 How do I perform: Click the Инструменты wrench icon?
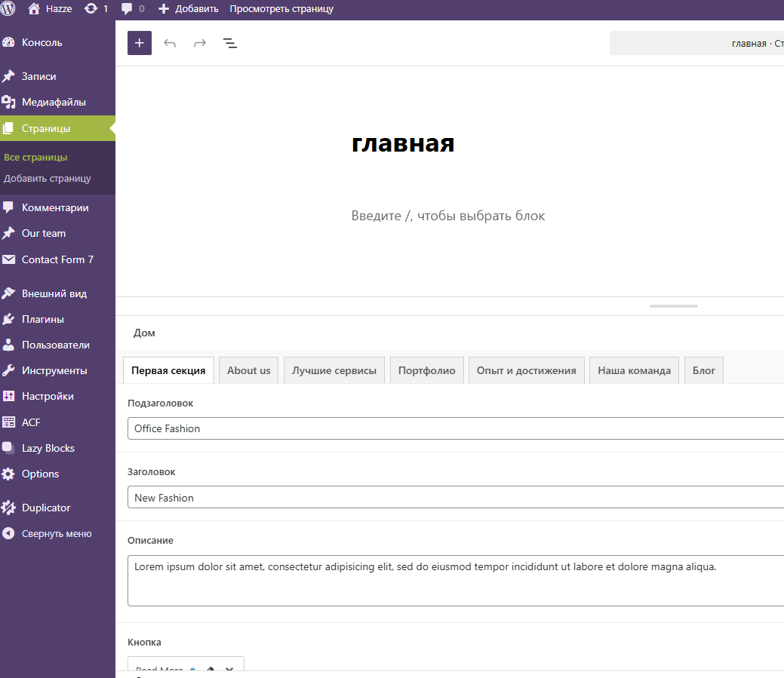pyautogui.click(x=8, y=370)
